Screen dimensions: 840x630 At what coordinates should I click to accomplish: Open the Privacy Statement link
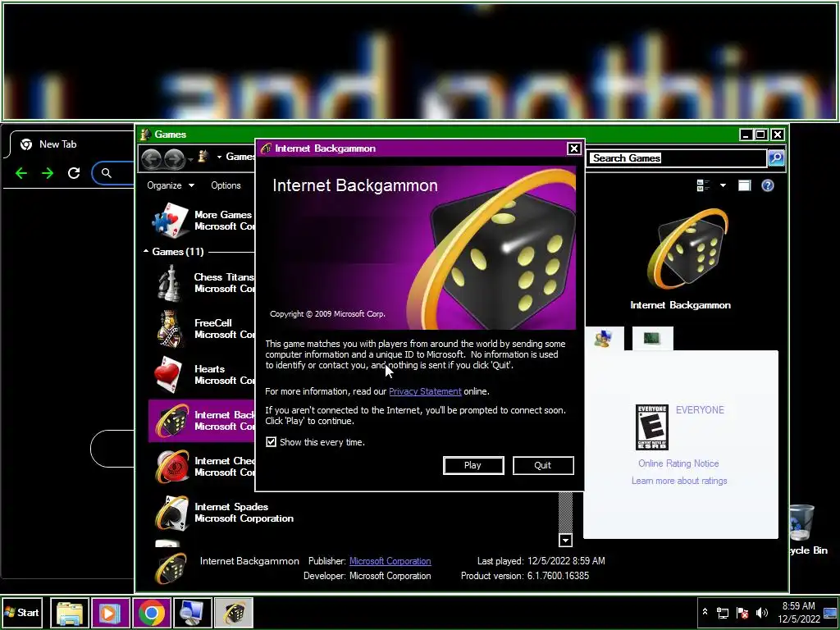[425, 391]
